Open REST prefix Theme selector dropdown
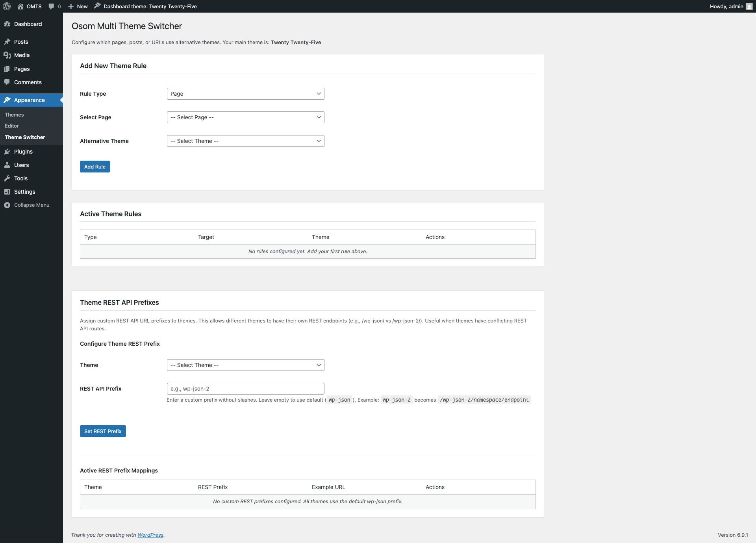Image resolution: width=756 pixels, height=543 pixels. pos(245,365)
